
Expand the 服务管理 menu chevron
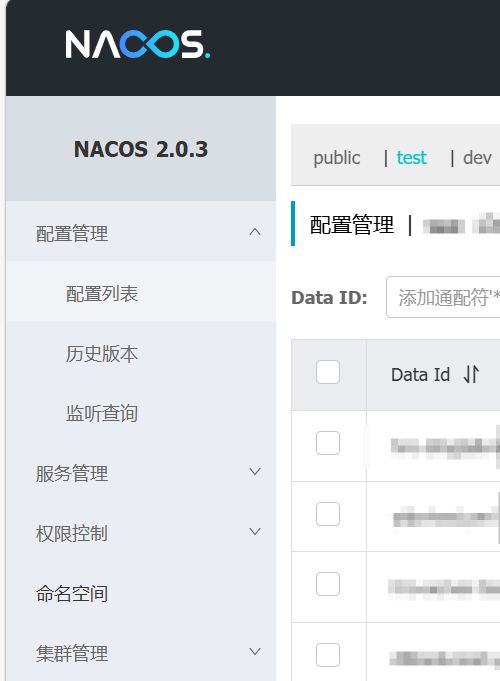(255, 472)
